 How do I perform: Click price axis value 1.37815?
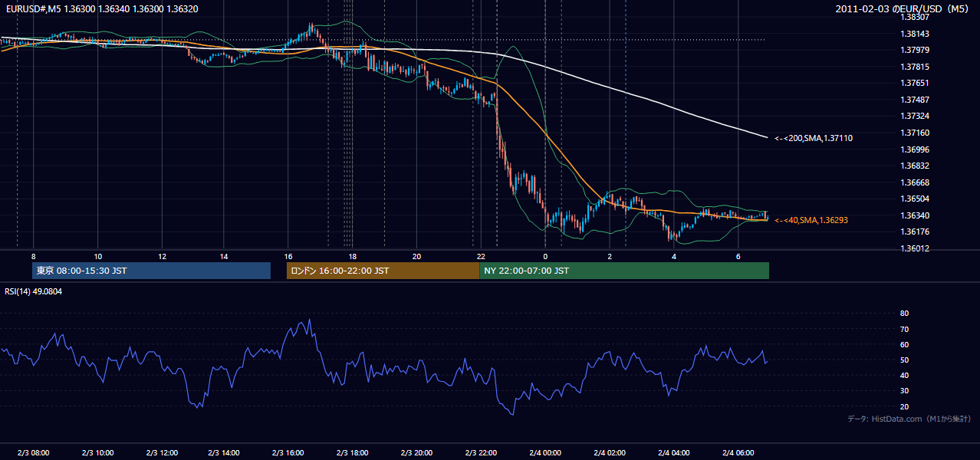click(915, 67)
